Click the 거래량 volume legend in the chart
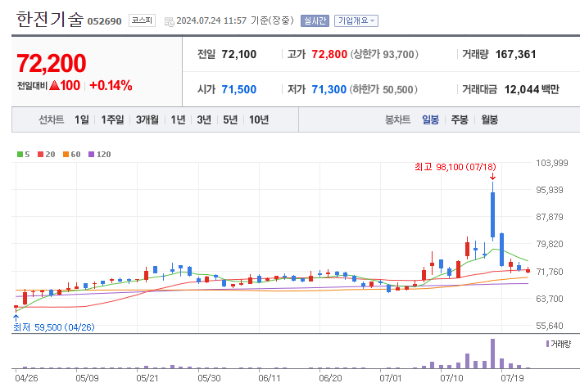 coord(559,344)
